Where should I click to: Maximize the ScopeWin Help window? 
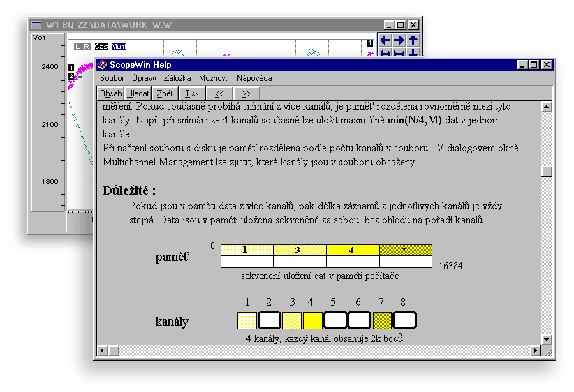[534, 65]
